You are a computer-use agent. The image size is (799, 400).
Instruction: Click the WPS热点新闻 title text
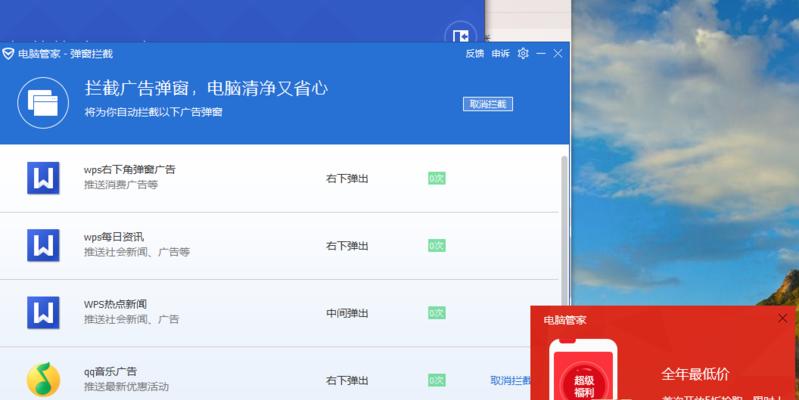point(115,304)
